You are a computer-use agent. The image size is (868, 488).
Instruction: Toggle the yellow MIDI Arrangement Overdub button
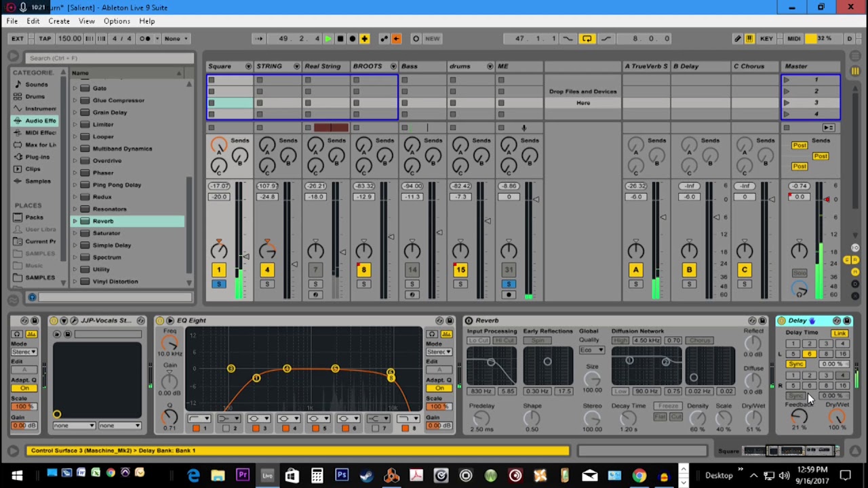[365, 39]
